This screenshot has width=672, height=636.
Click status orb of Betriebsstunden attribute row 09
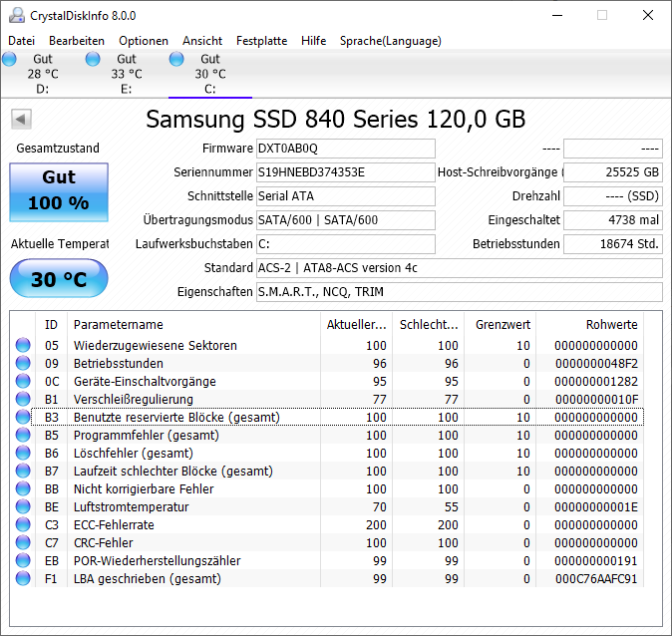tap(23, 363)
